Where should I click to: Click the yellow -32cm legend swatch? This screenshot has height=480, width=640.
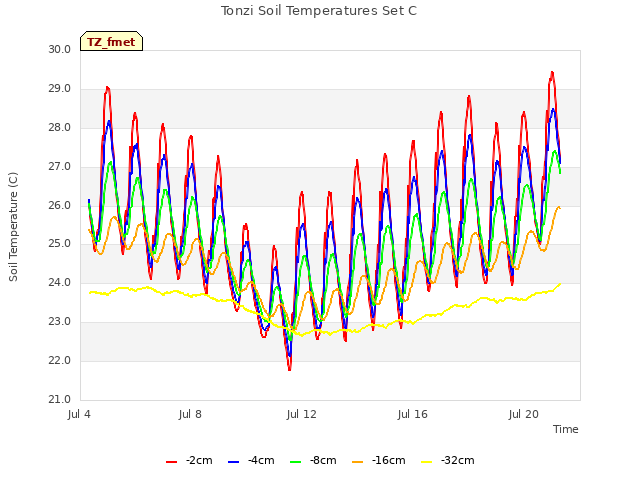[427, 462]
